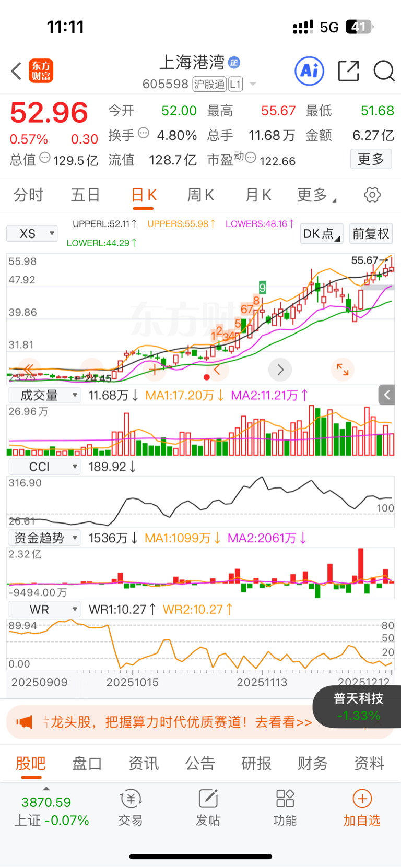401x868 pixels.
Task: Tap number 9 signal marker on chart
Action: tap(263, 287)
